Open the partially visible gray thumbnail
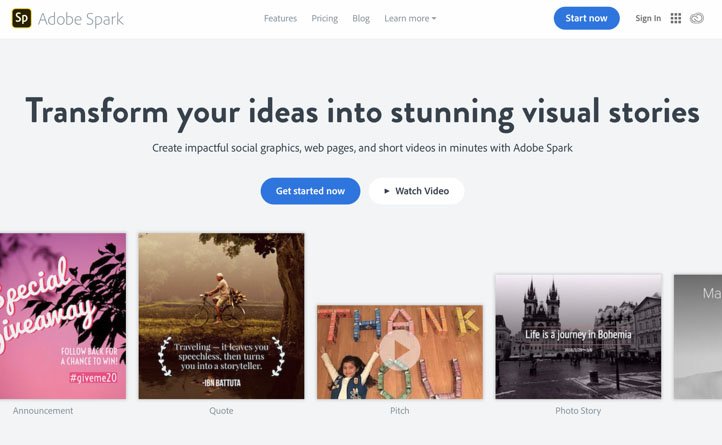This screenshot has height=445, width=722. [698, 337]
